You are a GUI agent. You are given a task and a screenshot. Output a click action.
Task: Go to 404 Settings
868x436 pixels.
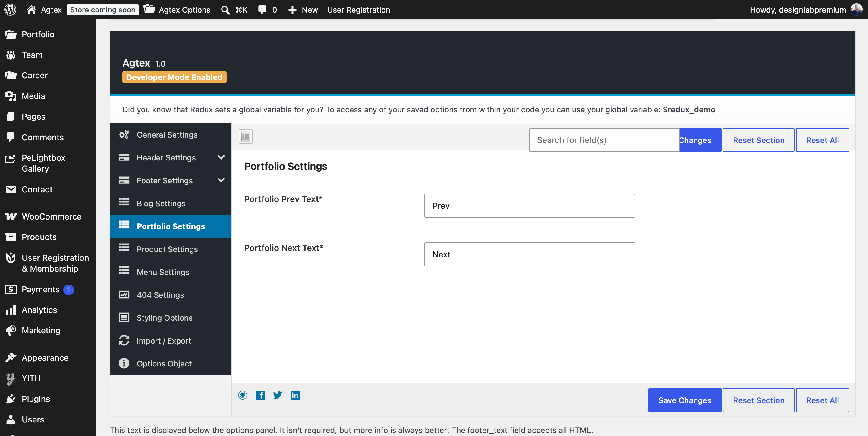point(171,295)
